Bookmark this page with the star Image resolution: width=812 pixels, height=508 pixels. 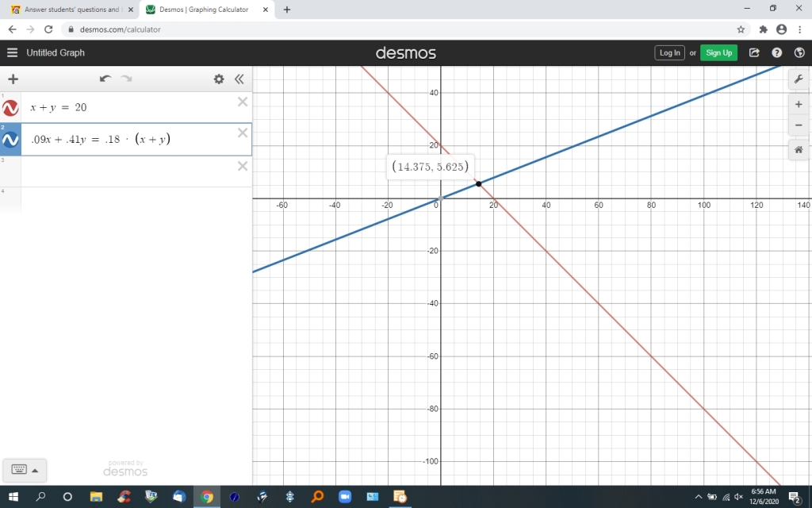741,29
